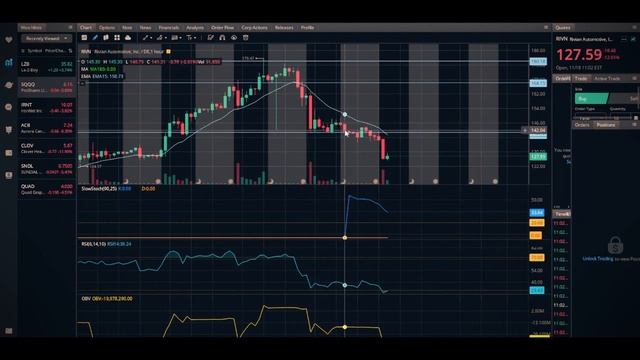Open the Watchlists heart icon in sidebar
This screenshot has height=360, width=640.
tap(9, 40)
